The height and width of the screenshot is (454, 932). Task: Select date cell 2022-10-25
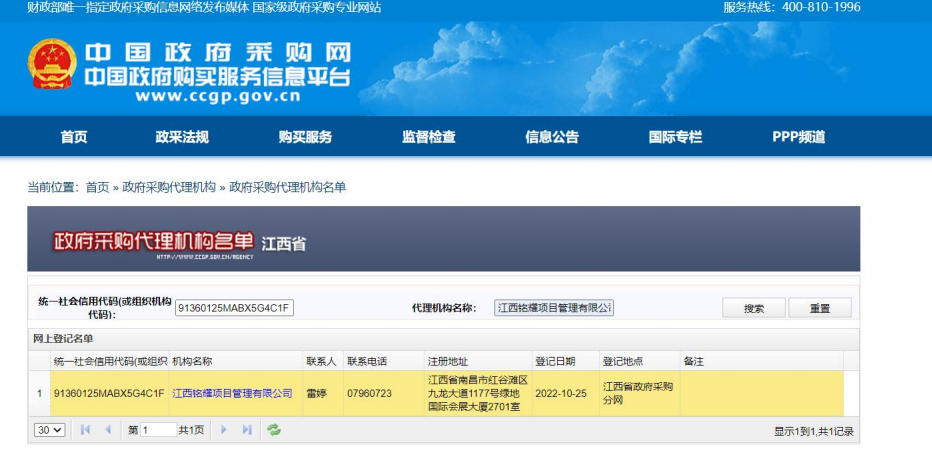click(x=565, y=393)
